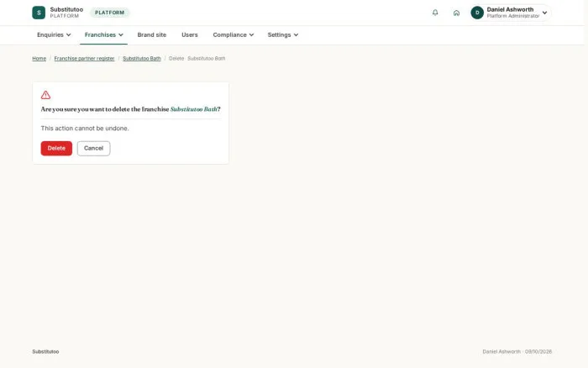
Task: Open the Settings dropdown menu
Action: click(283, 35)
